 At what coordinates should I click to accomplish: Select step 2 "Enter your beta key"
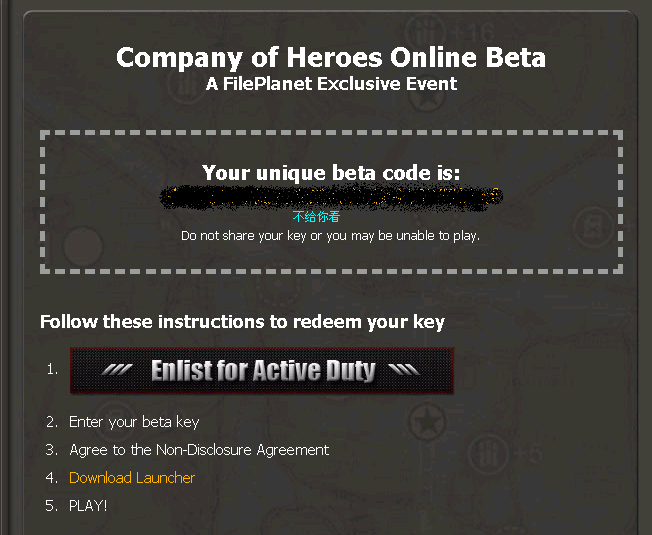(134, 422)
